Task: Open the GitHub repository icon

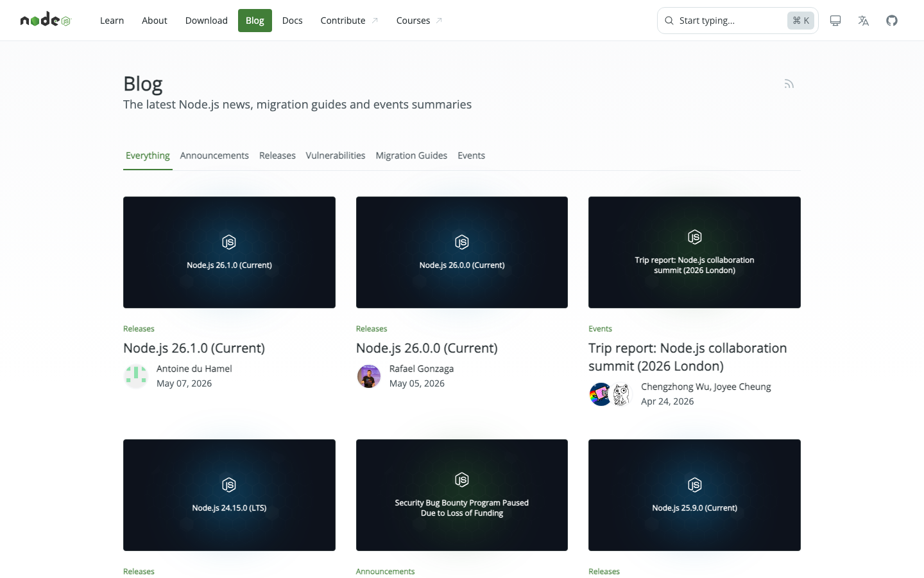Action: point(892,21)
